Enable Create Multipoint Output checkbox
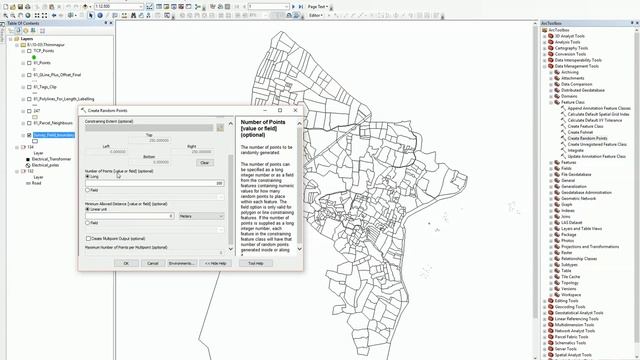 click(x=88, y=238)
